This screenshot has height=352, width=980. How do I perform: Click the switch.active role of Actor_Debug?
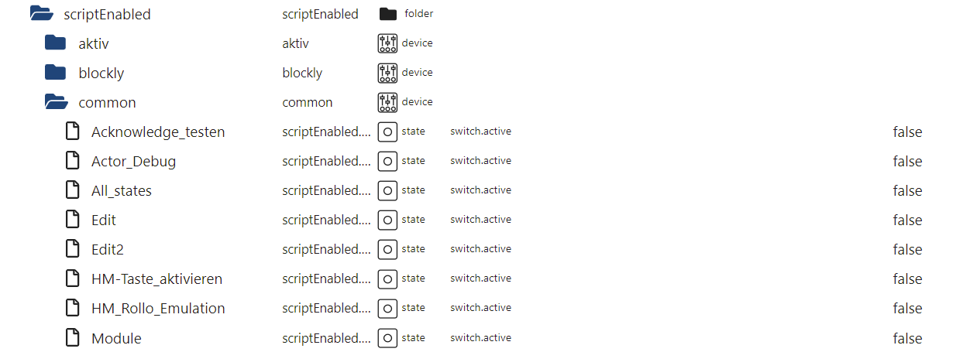(x=480, y=161)
